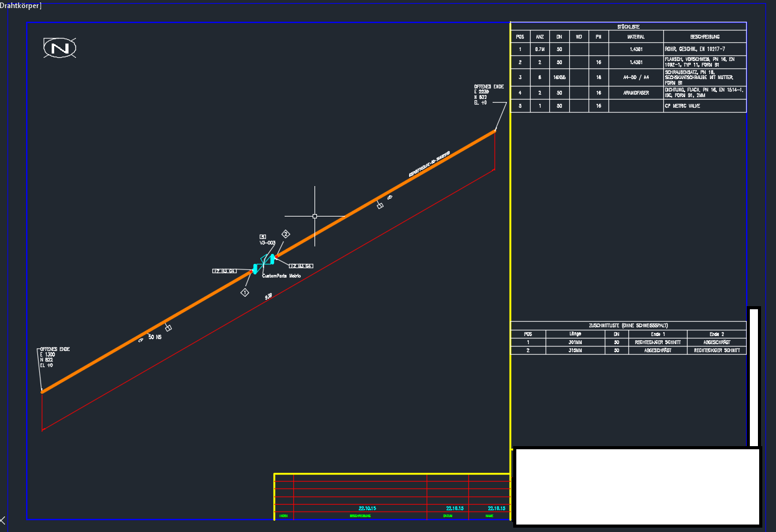The width and height of the screenshot is (776, 532).
Task: Click the north arrow symbol
Action: tap(60, 48)
